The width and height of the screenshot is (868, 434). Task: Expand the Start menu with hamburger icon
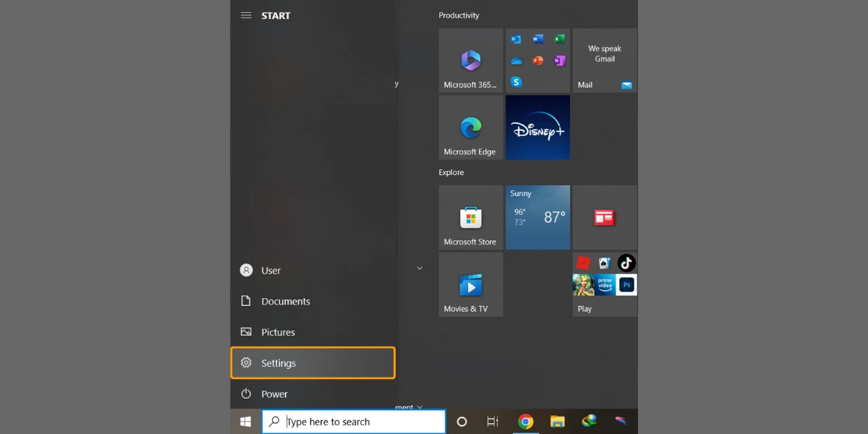[x=246, y=15]
